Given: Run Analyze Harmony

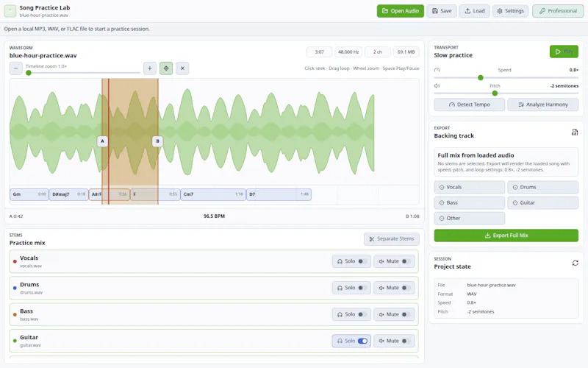Looking at the screenshot, I should [542, 105].
